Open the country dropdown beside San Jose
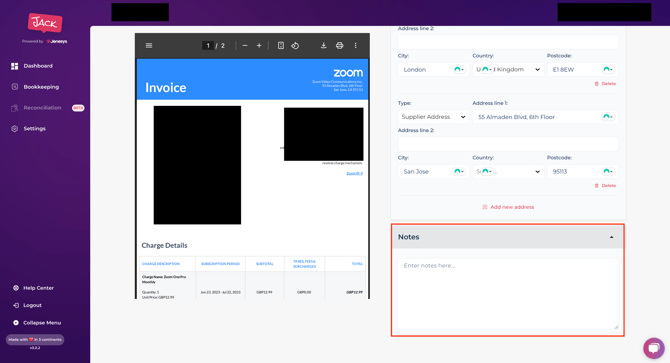 pos(508,172)
